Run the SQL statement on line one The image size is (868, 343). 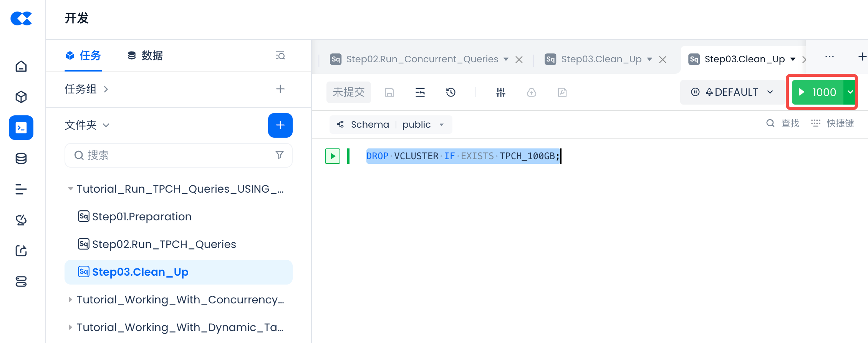pos(333,156)
